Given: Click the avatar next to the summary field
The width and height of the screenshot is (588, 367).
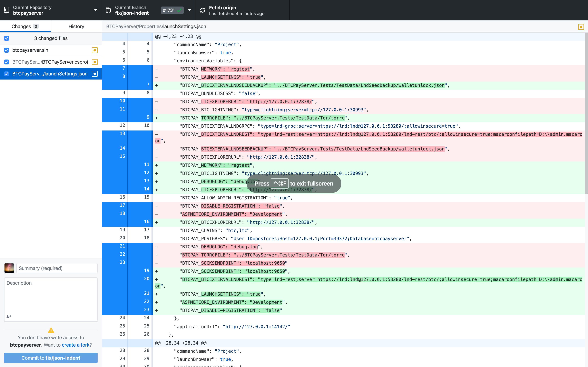Looking at the screenshot, I should [9, 268].
